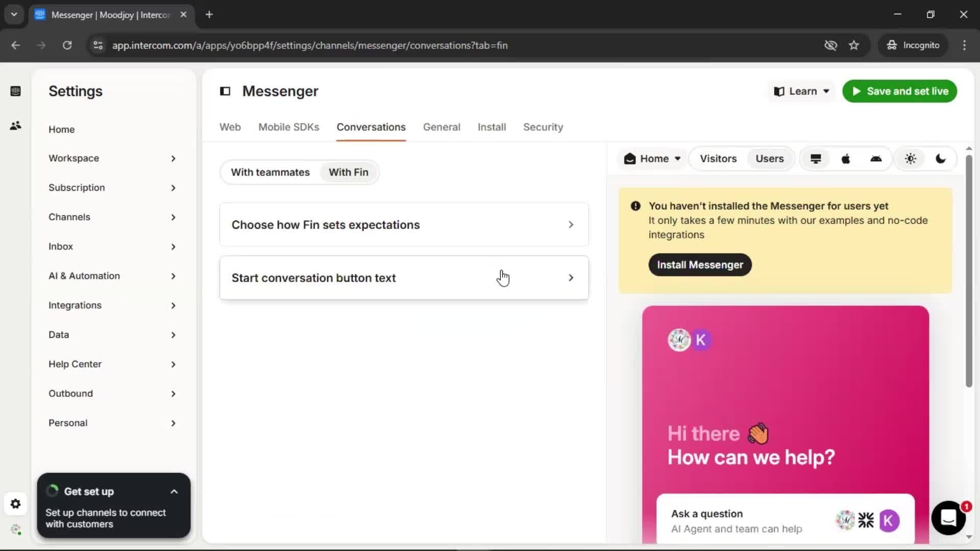This screenshot has height=551, width=980.
Task: Click the settings gear icon in left rail
Action: point(15,504)
